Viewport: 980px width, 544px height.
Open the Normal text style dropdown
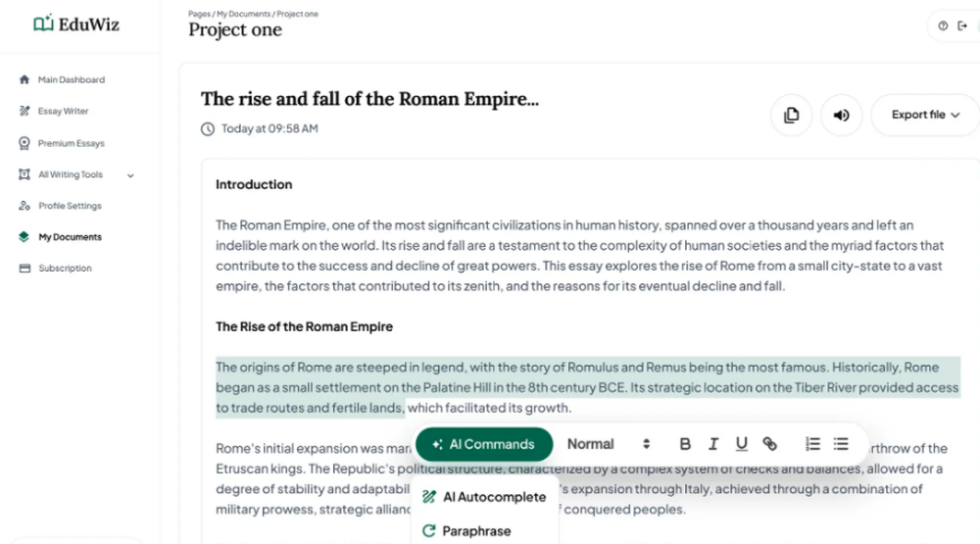coord(608,444)
